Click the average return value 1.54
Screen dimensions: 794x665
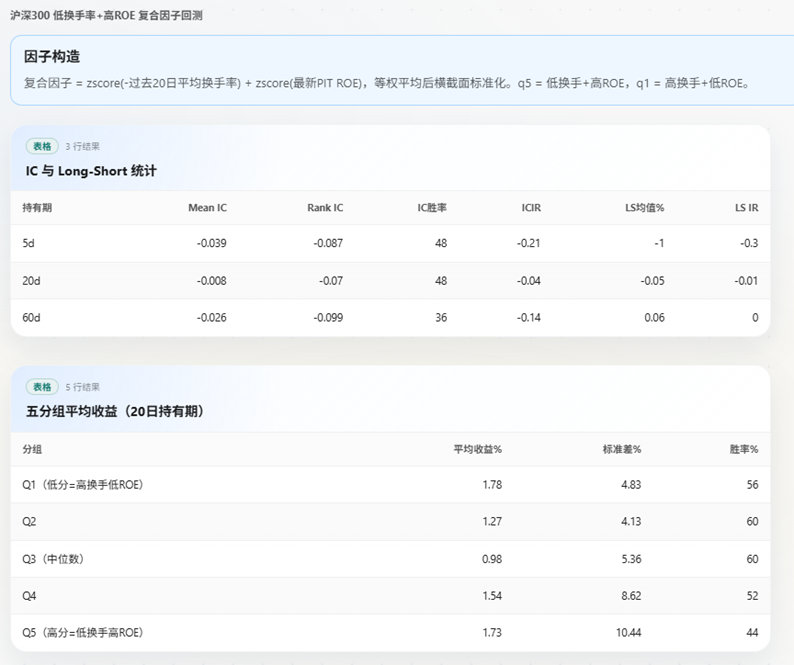point(492,596)
